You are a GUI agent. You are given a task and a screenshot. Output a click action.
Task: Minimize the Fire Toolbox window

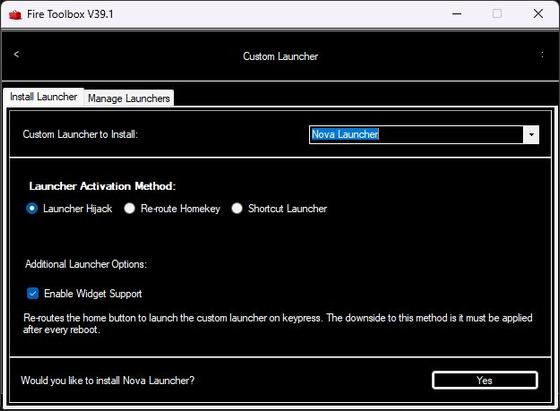[456, 14]
